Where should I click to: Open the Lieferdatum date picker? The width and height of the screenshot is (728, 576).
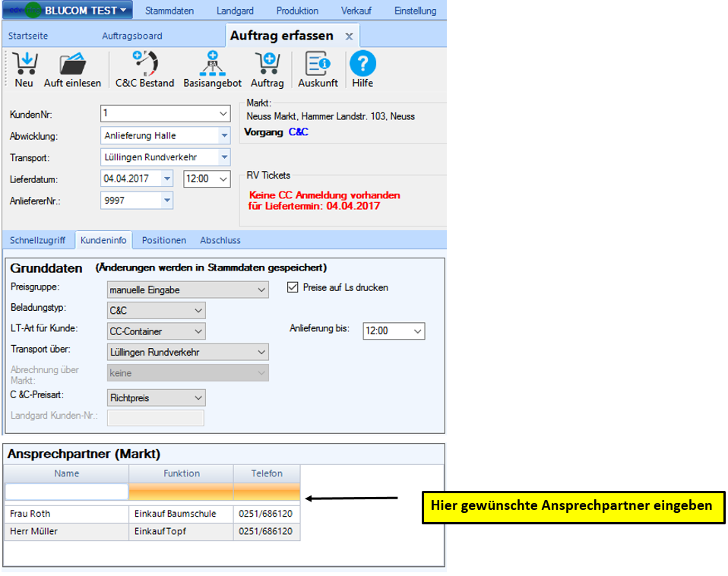(166, 179)
